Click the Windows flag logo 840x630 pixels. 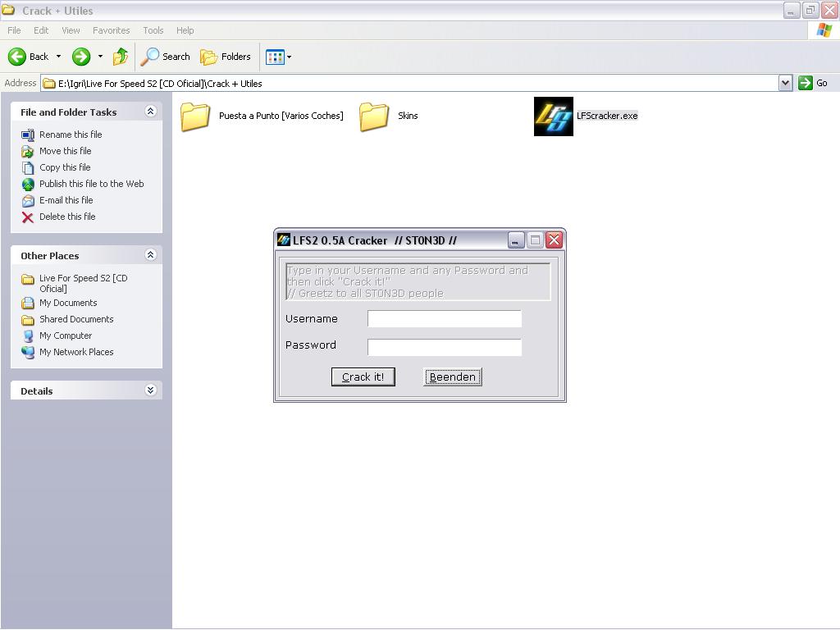pyautogui.click(x=824, y=30)
